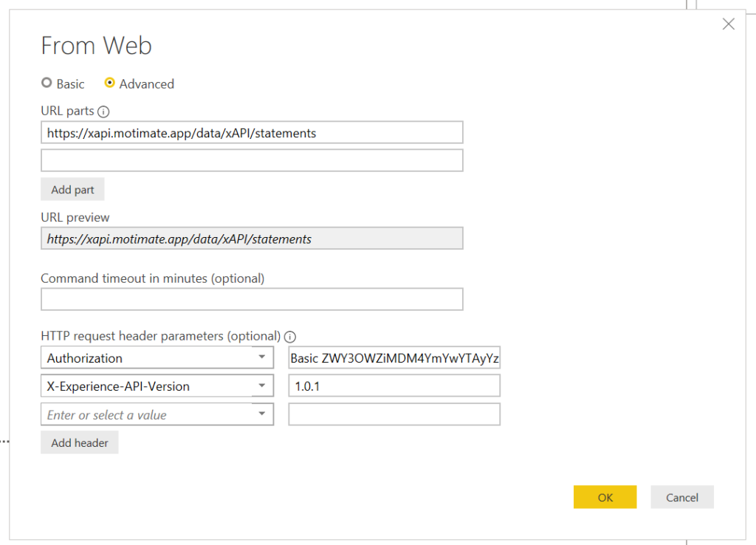Close the From Web dialog with X
756x545 pixels.
click(728, 24)
